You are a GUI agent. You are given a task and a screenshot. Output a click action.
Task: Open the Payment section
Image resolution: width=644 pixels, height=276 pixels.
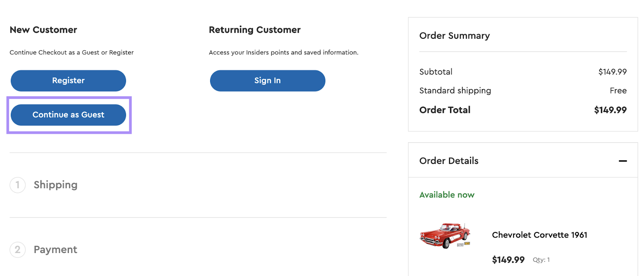[x=55, y=250]
